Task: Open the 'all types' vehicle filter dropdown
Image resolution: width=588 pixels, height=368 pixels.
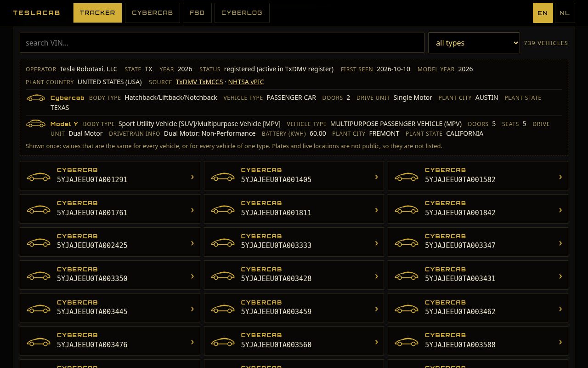Action: pyautogui.click(x=474, y=43)
